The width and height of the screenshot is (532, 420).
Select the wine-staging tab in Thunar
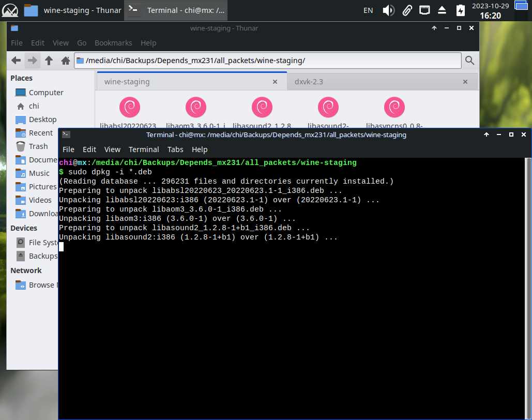(x=192, y=82)
